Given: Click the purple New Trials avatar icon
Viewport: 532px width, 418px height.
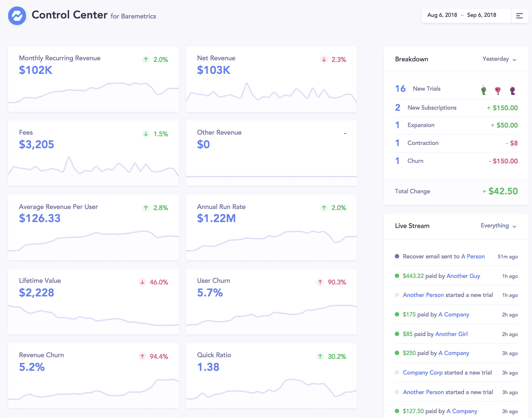Looking at the screenshot, I should pos(512,91).
